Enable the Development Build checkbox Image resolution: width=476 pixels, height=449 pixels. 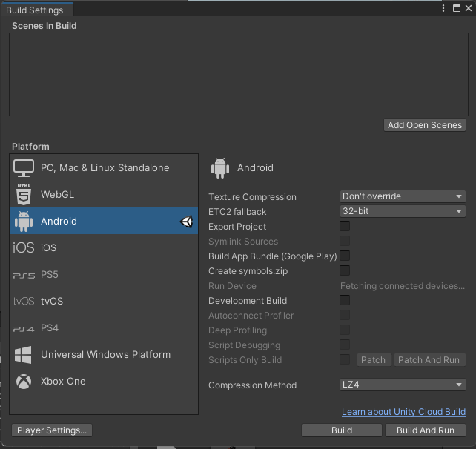coord(345,300)
